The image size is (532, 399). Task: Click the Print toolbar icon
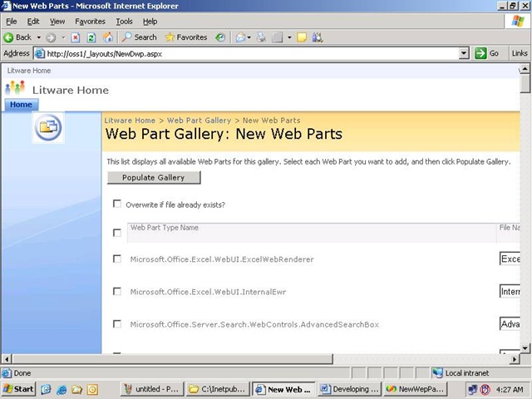(x=261, y=37)
